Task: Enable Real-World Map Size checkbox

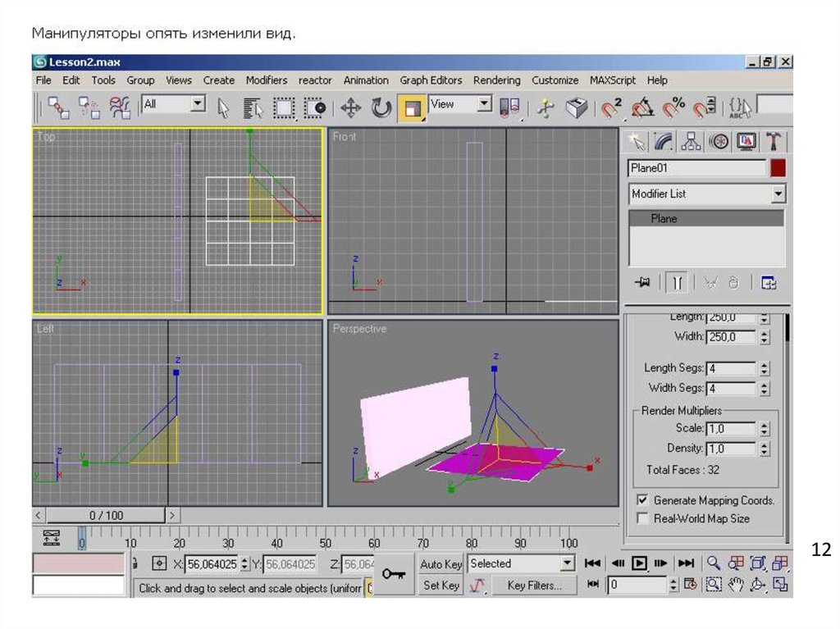Action: point(642,519)
